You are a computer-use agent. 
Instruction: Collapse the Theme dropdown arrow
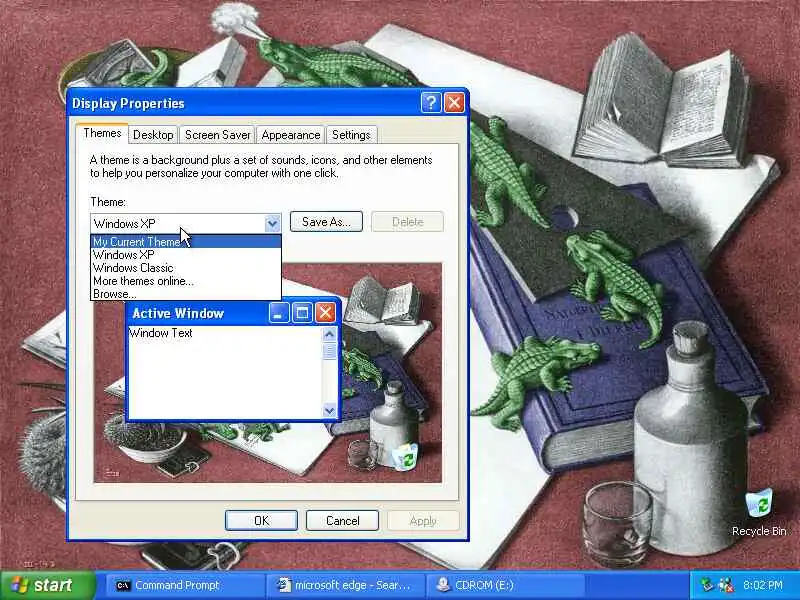click(272, 223)
